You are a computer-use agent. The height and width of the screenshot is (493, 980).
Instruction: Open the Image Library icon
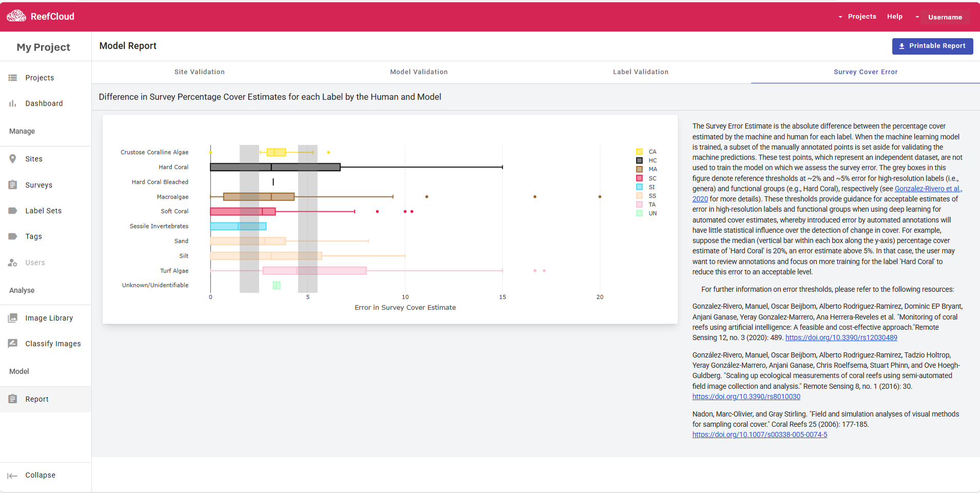pos(13,318)
